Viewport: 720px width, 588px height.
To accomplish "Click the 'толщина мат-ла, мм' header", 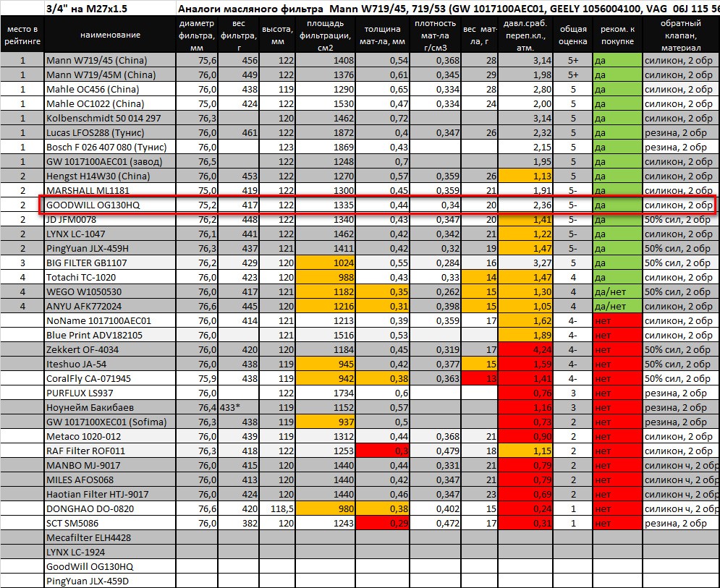I will pyautogui.click(x=383, y=35).
